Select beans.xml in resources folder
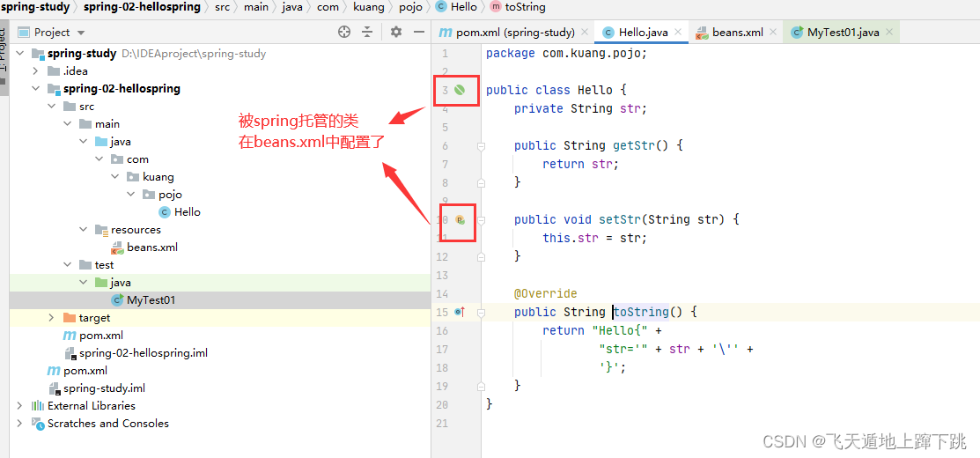The image size is (980, 458). pyautogui.click(x=144, y=247)
